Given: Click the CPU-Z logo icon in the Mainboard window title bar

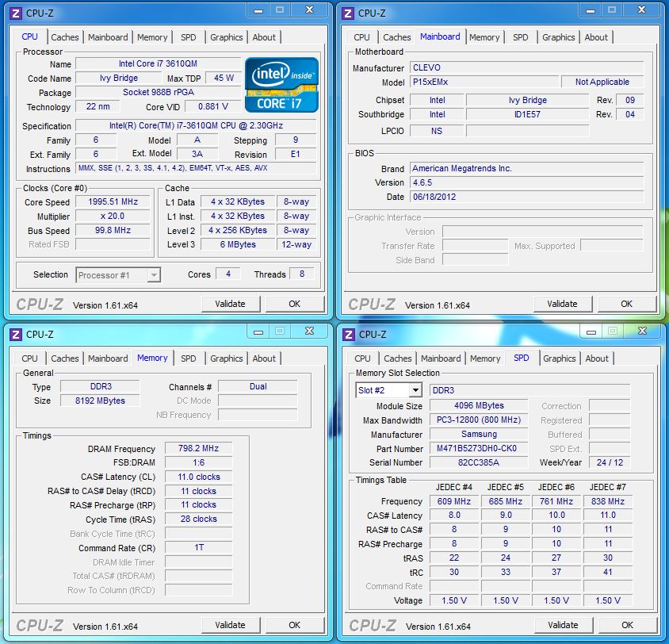Looking at the screenshot, I should [x=348, y=13].
